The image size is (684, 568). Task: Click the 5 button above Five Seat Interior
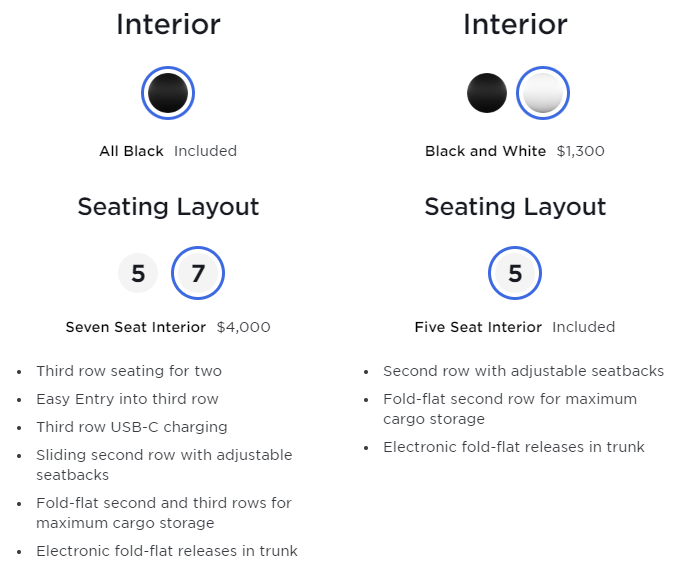point(515,273)
